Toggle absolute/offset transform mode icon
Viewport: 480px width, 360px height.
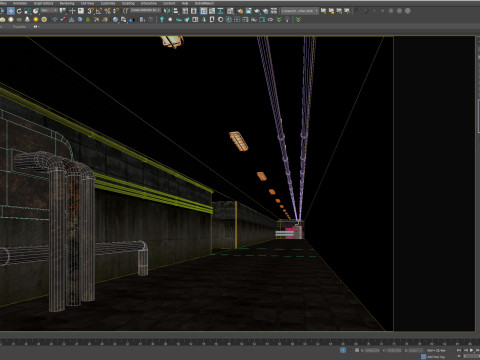tap(357, 350)
